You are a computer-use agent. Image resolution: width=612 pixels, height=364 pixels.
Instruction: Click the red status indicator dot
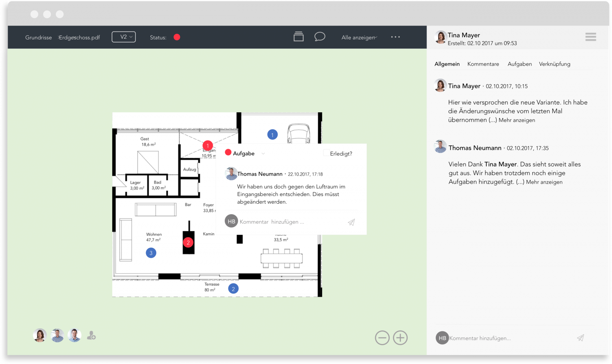177,37
